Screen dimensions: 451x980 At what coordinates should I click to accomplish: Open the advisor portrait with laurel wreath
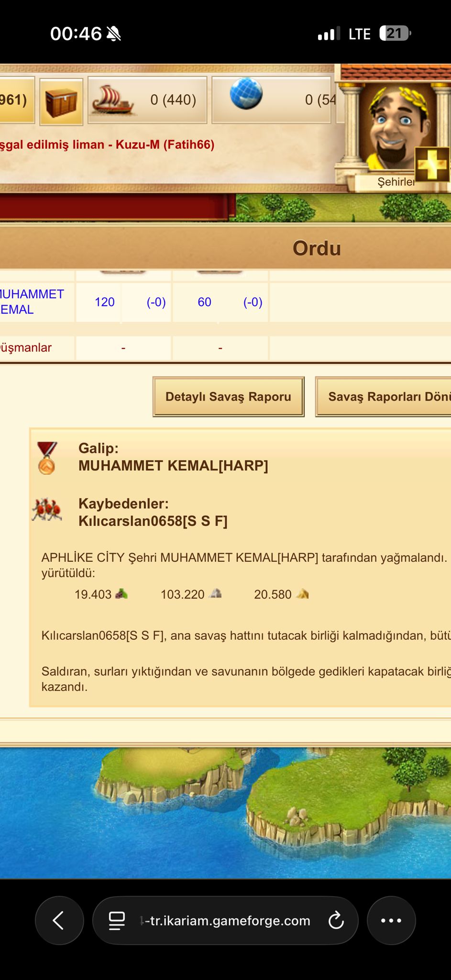(395, 127)
